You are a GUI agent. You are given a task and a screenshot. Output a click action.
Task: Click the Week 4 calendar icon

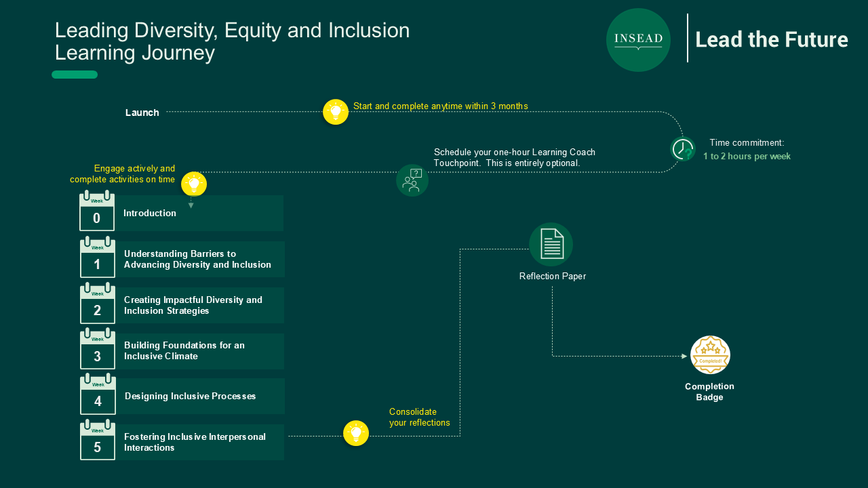pos(98,394)
